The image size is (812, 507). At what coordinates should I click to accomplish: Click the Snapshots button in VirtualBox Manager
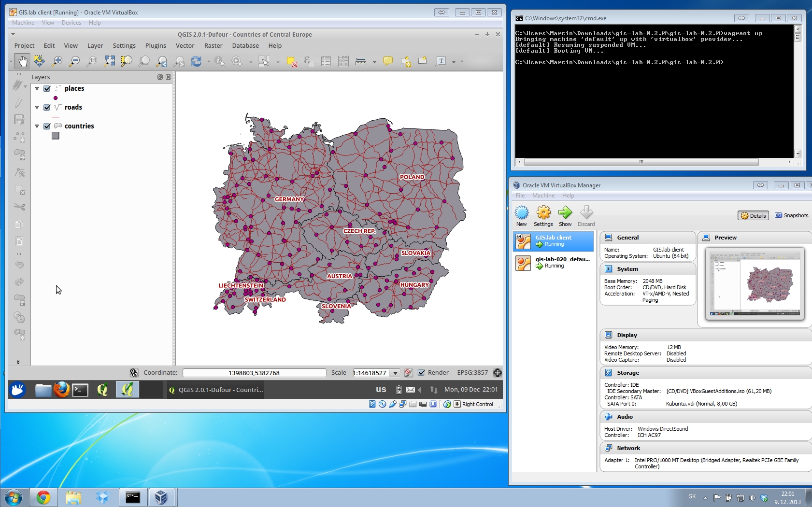pyautogui.click(x=791, y=216)
